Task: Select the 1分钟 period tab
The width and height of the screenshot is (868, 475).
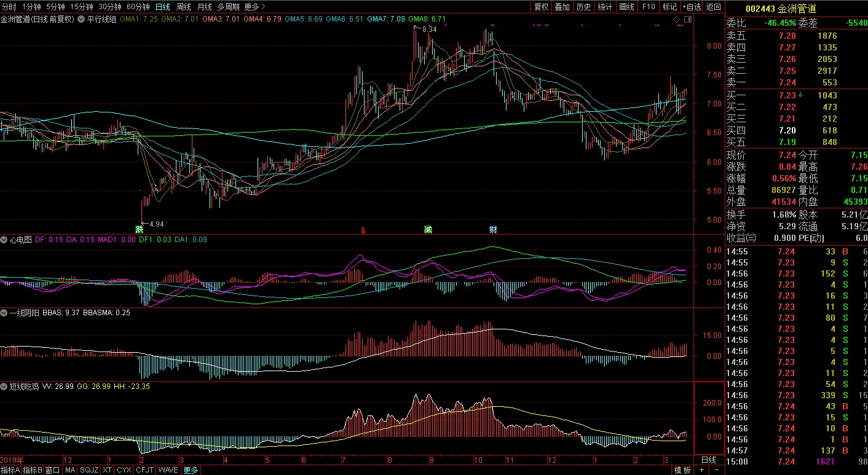Action: (31, 7)
